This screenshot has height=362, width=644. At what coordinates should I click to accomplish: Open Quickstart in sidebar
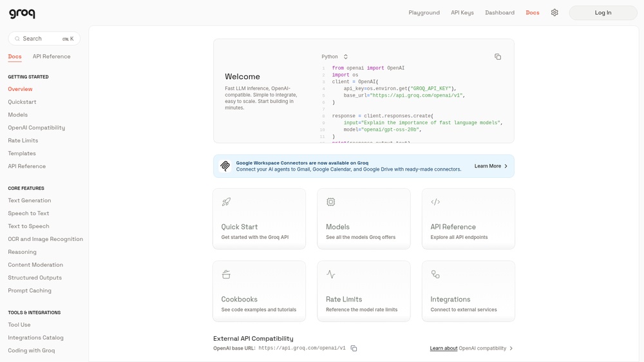click(22, 102)
